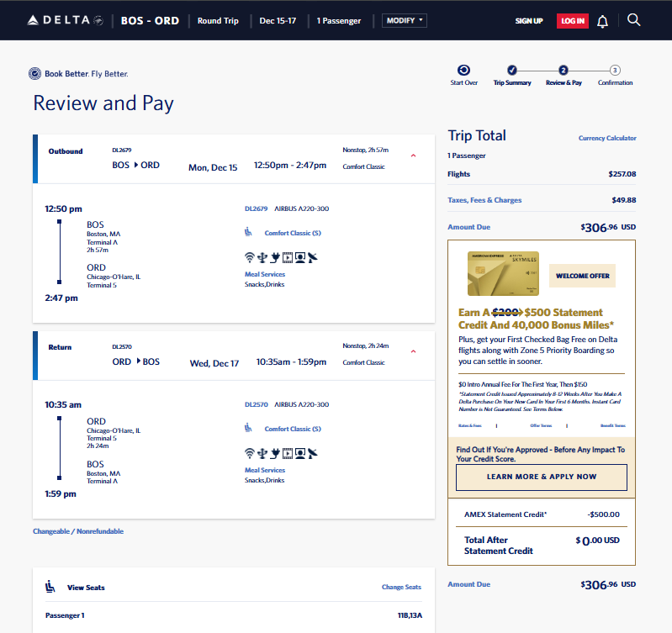Select the Review & Pay step
This screenshot has width=672, height=633.
click(x=564, y=75)
